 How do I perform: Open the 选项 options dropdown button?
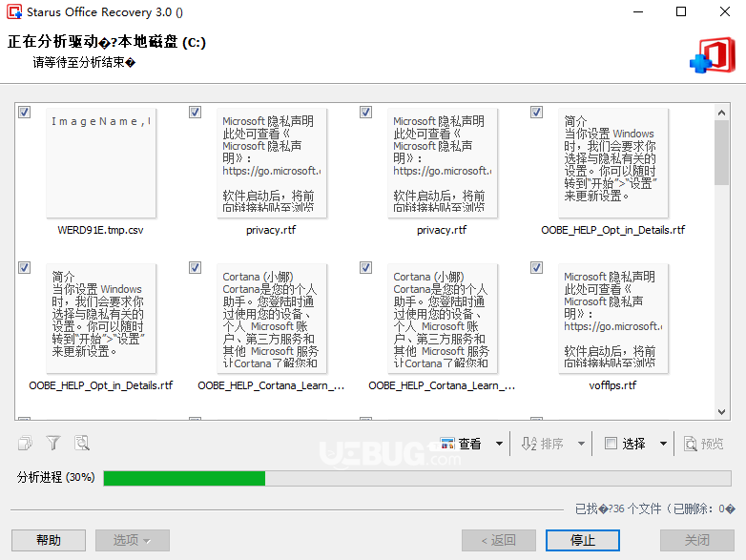click(x=133, y=541)
